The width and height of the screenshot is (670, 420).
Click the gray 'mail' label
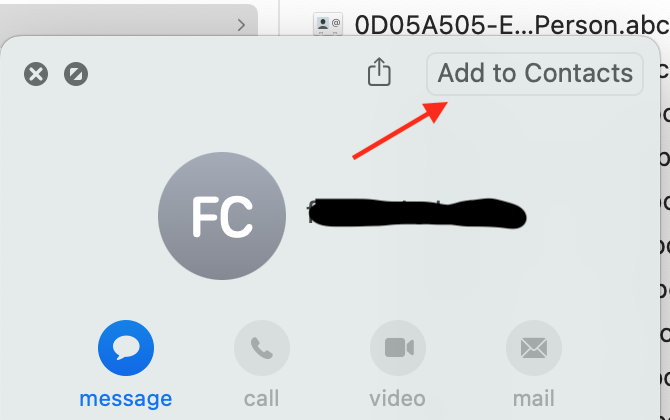coord(534,399)
